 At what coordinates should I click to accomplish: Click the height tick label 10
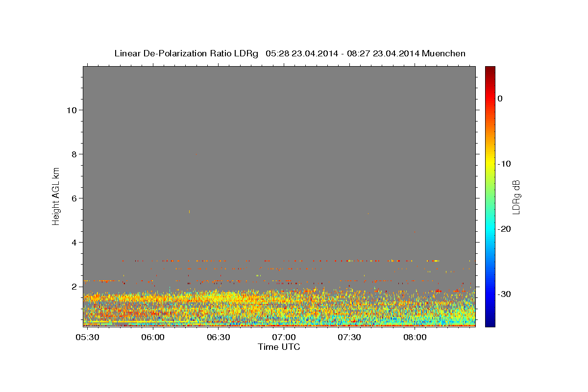tap(71, 110)
